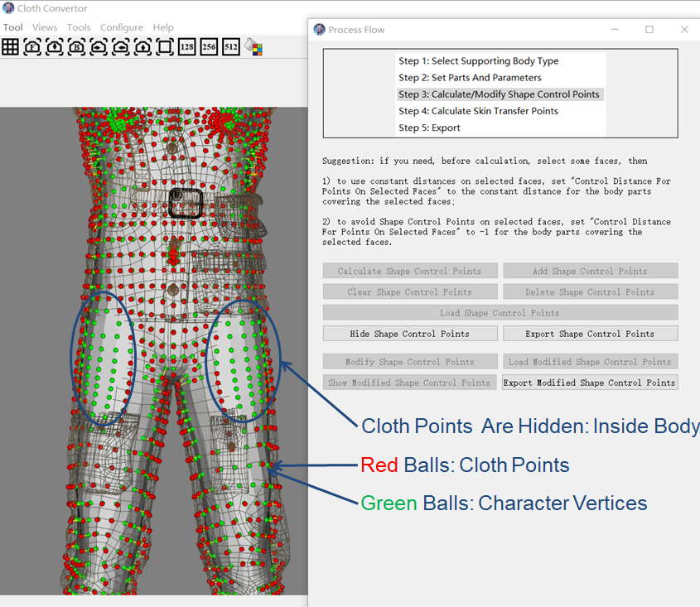Select Step 1: Select Supporting Body Type
This screenshot has height=607, width=700.
tap(478, 61)
